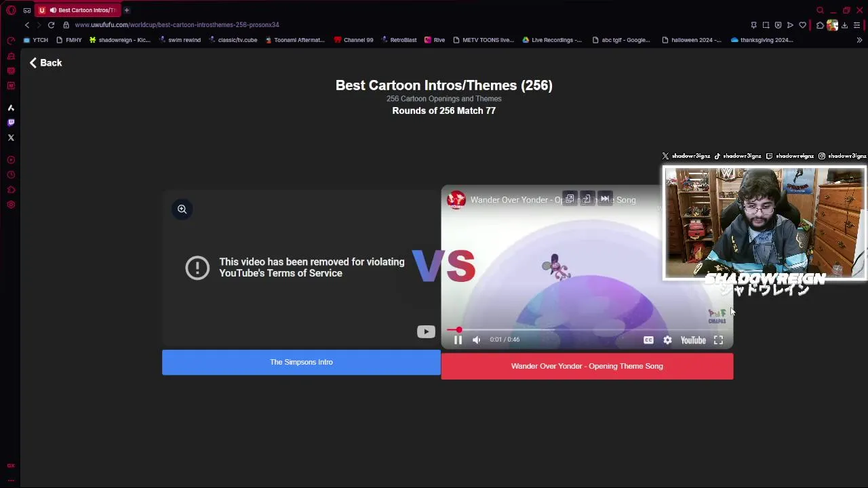The height and width of the screenshot is (488, 868).
Task: Navigate forward with the browser forward arrow
Action: (x=39, y=25)
